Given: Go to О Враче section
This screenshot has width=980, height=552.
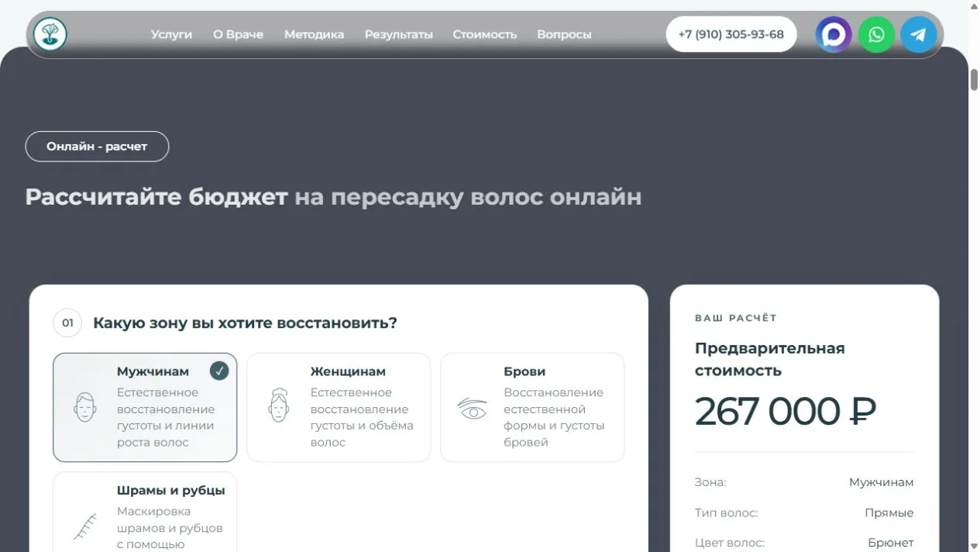Looking at the screenshot, I should pos(239,34).
